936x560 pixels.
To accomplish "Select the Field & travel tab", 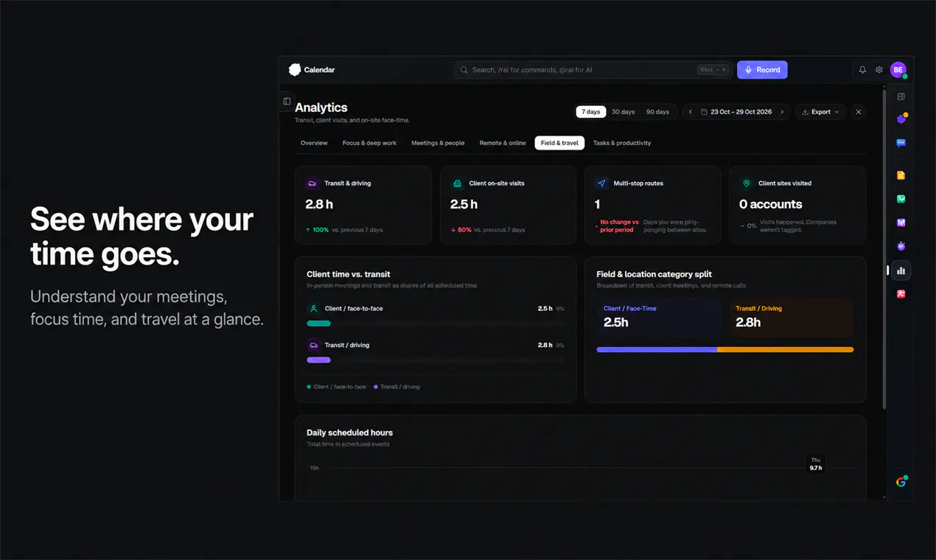I will coord(559,143).
